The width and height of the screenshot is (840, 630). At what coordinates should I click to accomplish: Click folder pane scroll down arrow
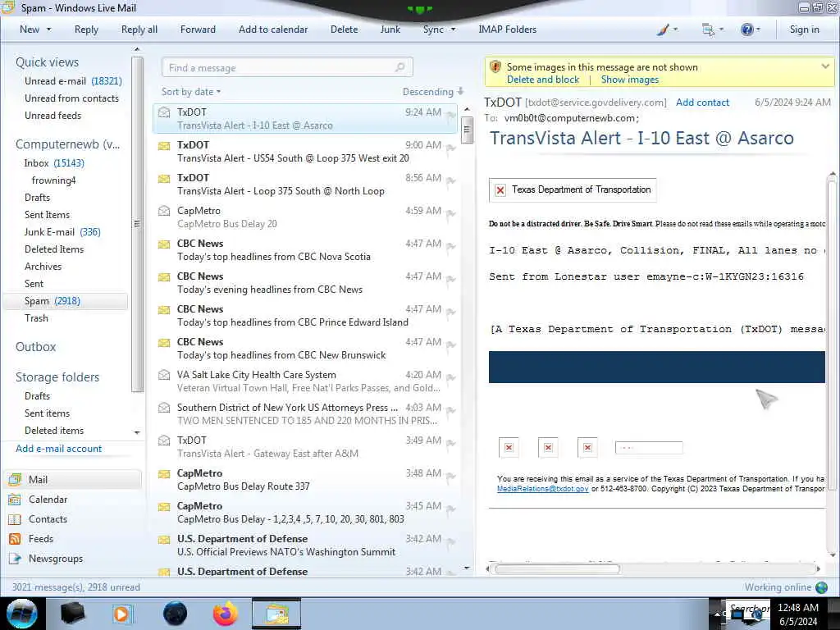pos(137,431)
